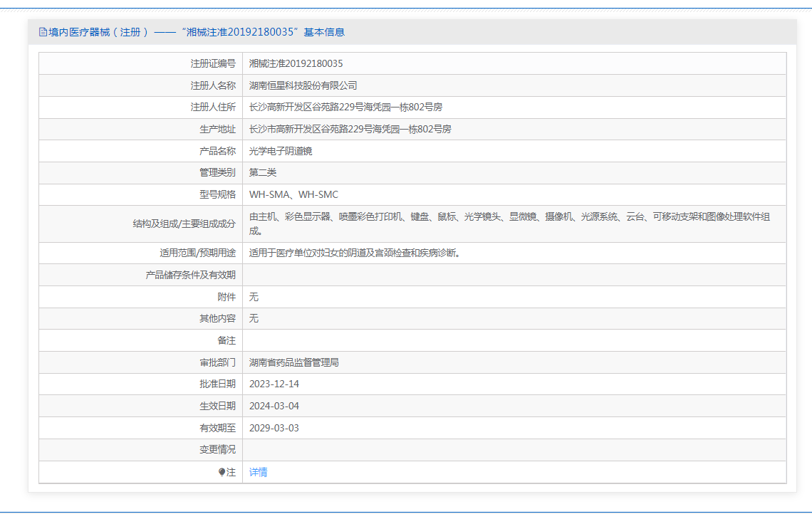
Task: Click the document icon in the header
Action: pyautogui.click(x=43, y=32)
